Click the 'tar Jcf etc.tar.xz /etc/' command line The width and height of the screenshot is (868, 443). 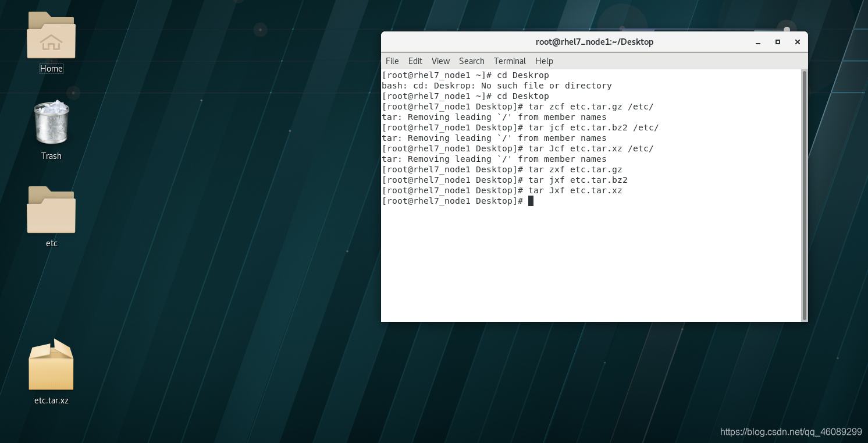click(518, 148)
